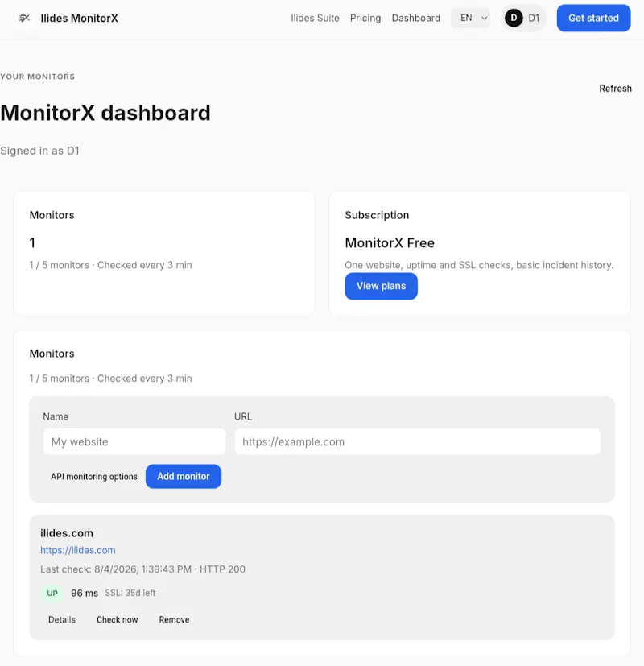Open the https://ilides.com link

pyautogui.click(x=78, y=550)
